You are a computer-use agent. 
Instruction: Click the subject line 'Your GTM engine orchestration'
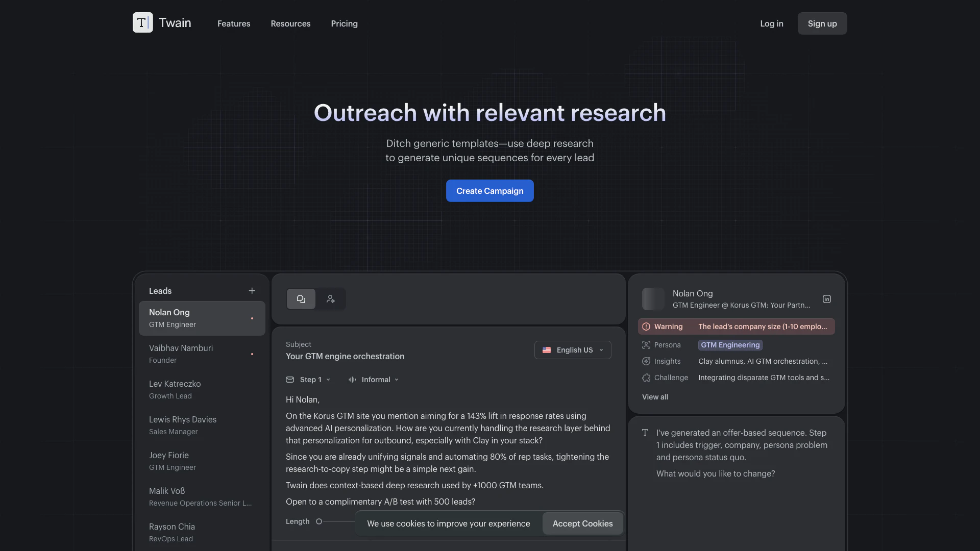click(x=345, y=356)
